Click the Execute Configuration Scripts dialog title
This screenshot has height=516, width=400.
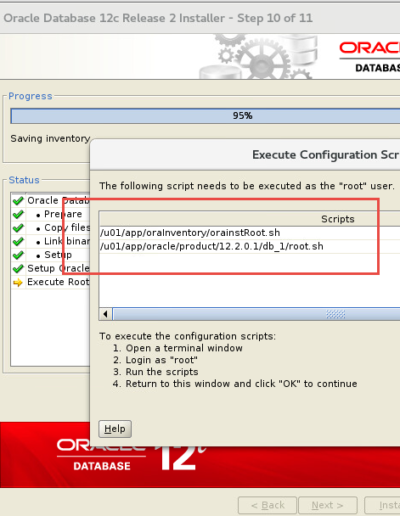[325, 155]
